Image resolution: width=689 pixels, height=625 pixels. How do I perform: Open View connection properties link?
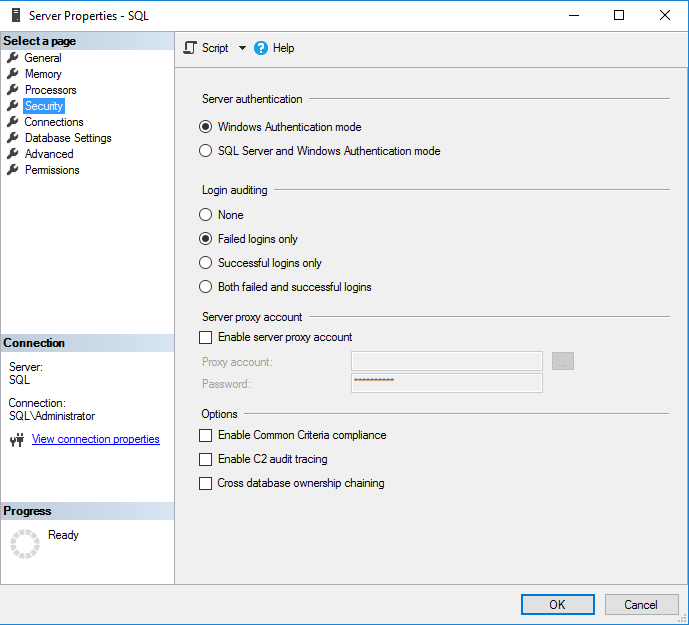click(x=96, y=439)
